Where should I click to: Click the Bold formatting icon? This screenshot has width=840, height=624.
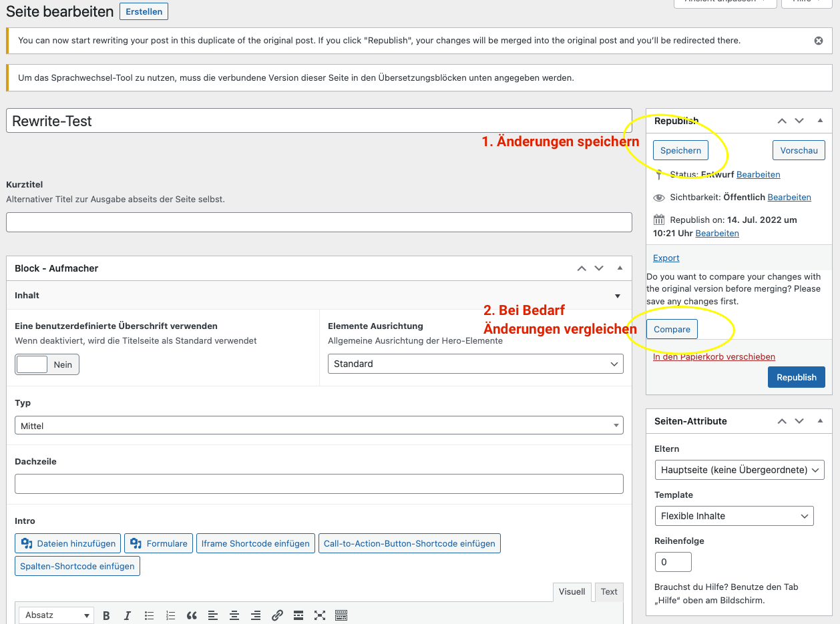(x=106, y=615)
